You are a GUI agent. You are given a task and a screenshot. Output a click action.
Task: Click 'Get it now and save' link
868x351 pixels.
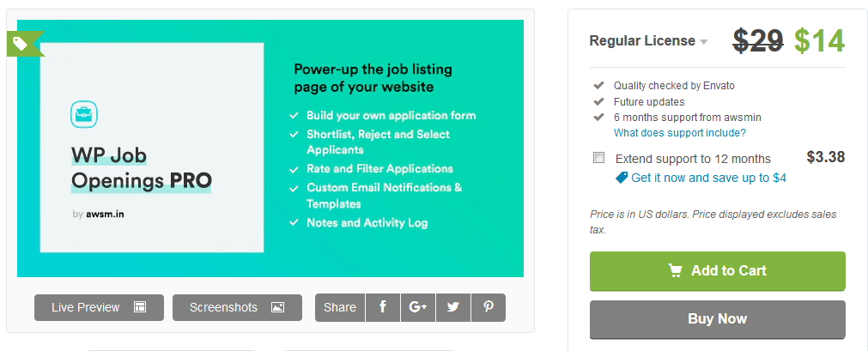point(708,178)
